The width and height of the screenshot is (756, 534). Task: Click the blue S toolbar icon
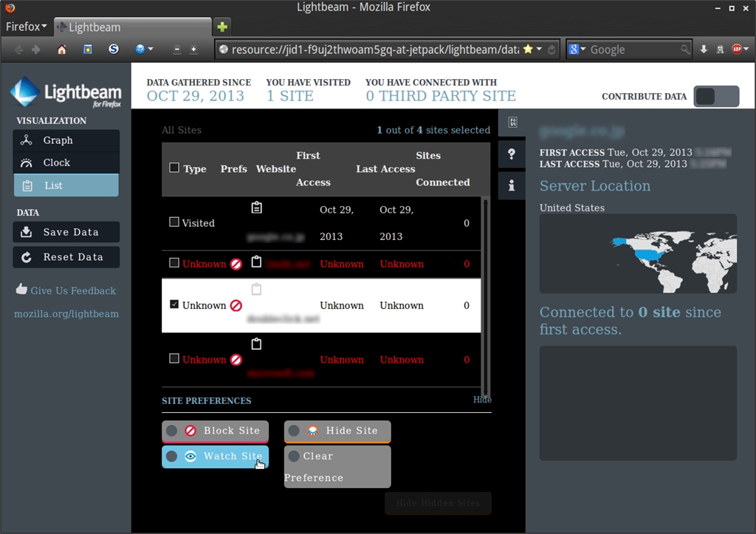coord(113,49)
